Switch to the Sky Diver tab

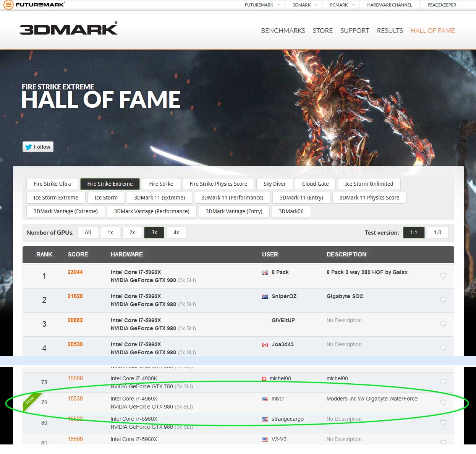275,184
